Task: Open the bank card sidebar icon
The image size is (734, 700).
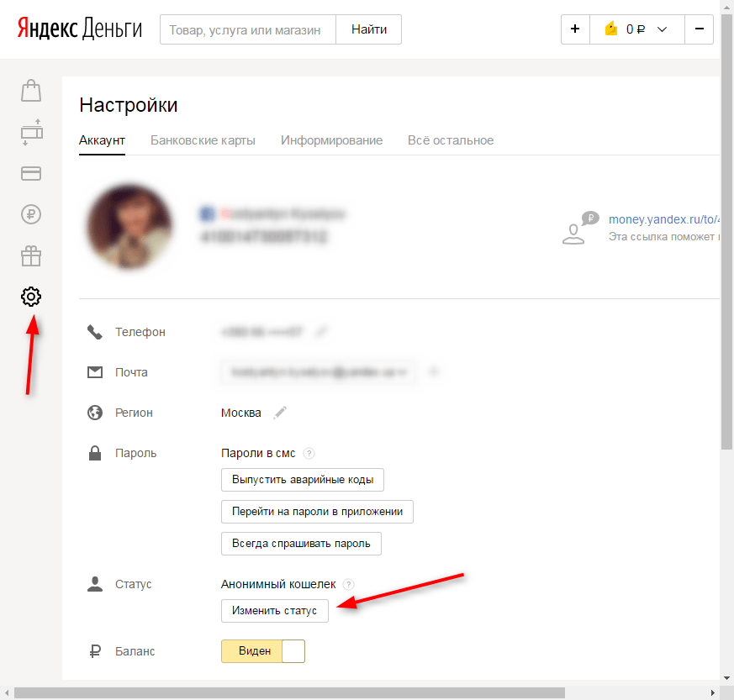Action: coord(31,174)
